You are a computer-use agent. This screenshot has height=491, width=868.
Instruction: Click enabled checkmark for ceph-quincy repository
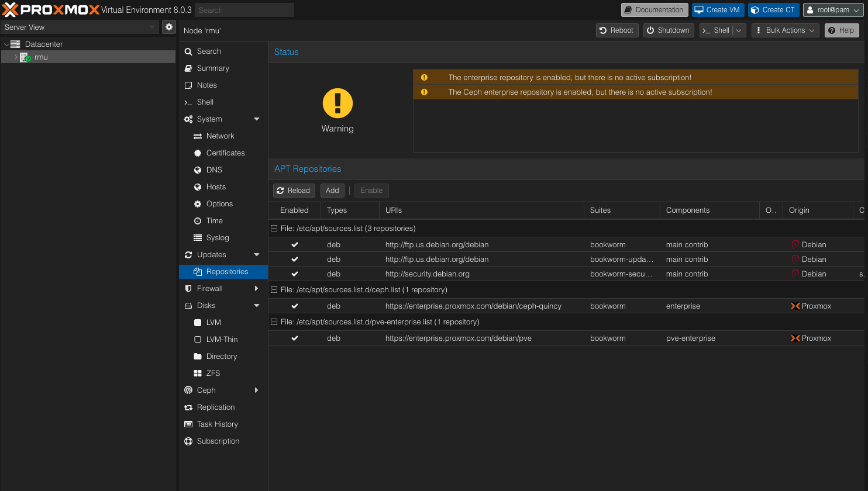pos(295,306)
